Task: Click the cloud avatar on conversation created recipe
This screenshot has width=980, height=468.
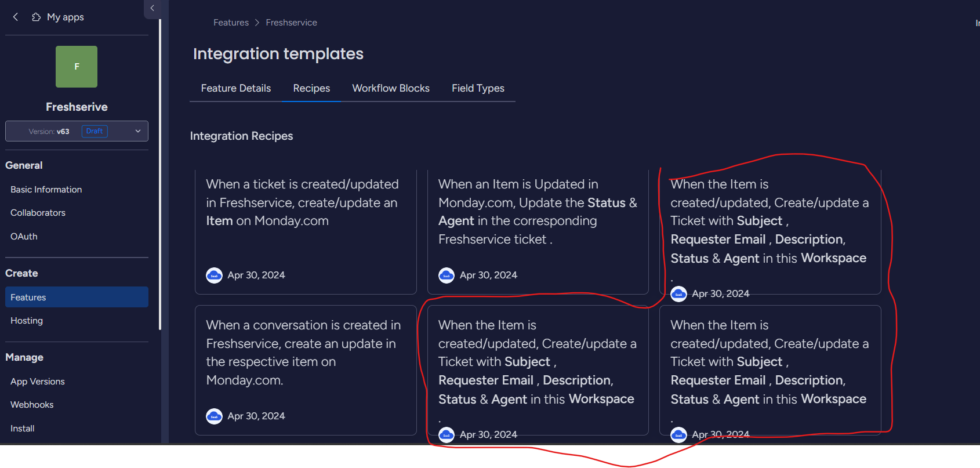Action: pos(215,416)
